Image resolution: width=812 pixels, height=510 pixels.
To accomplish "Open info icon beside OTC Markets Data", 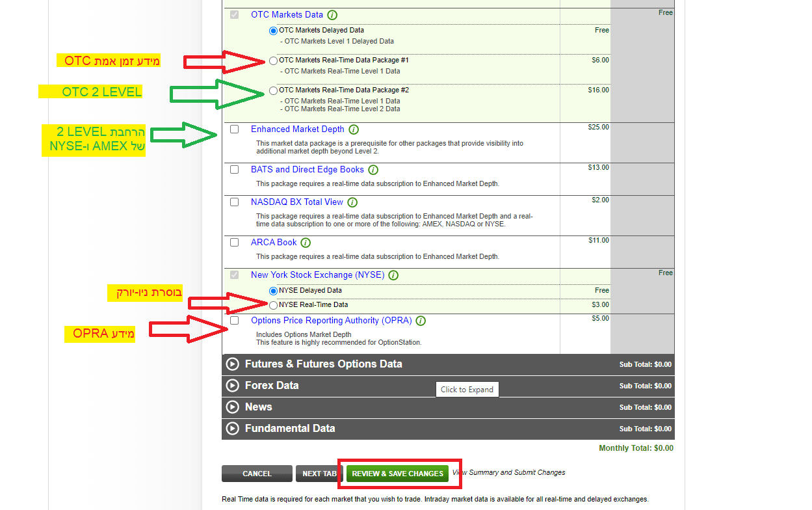I will (333, 15).
